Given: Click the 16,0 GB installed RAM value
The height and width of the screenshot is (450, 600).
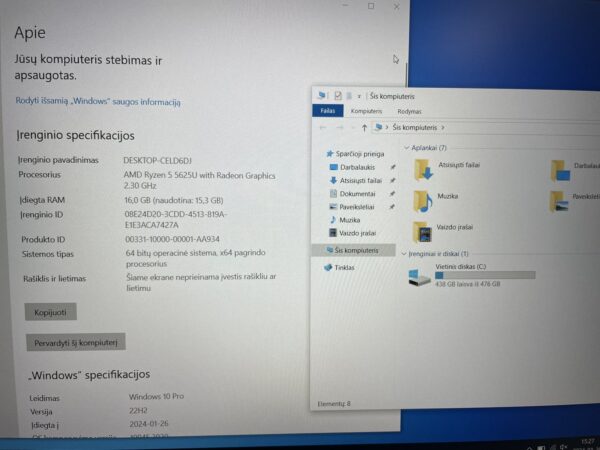Looking at the screenshot, I should click(174, 200).
